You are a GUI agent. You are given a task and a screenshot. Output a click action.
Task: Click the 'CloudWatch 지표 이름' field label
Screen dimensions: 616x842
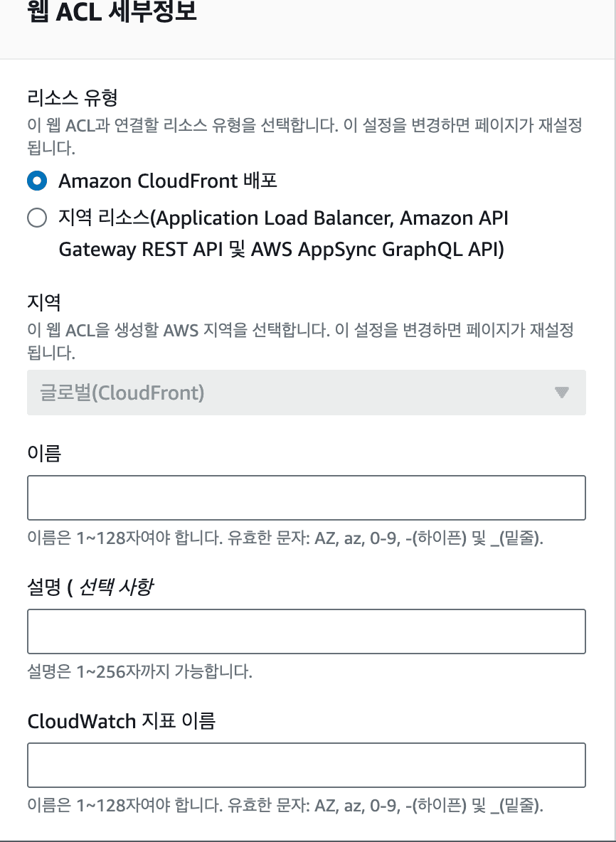pos(122,720)
